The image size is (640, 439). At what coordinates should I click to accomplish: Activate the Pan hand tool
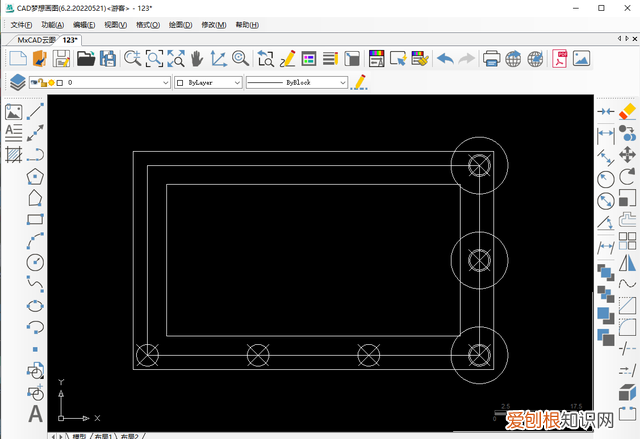198,59
